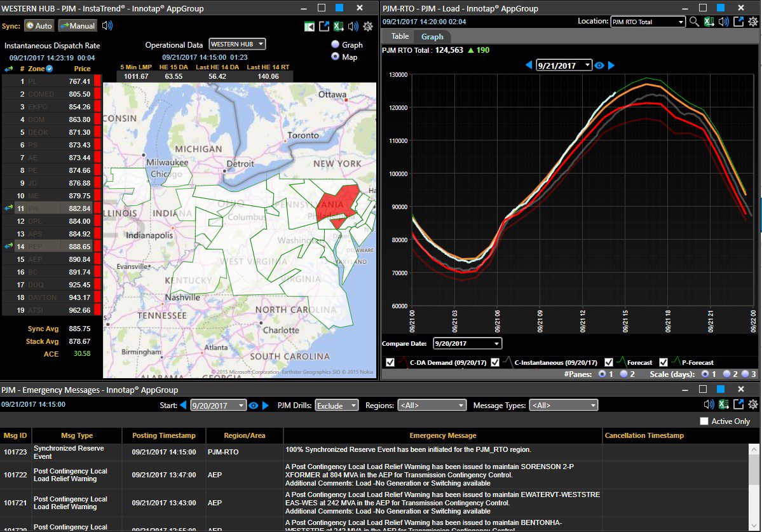The width and height of the screenshot is (762, 532).
Task: Switch to the Graph tab in PJM Load
Action: click(432, 36)
